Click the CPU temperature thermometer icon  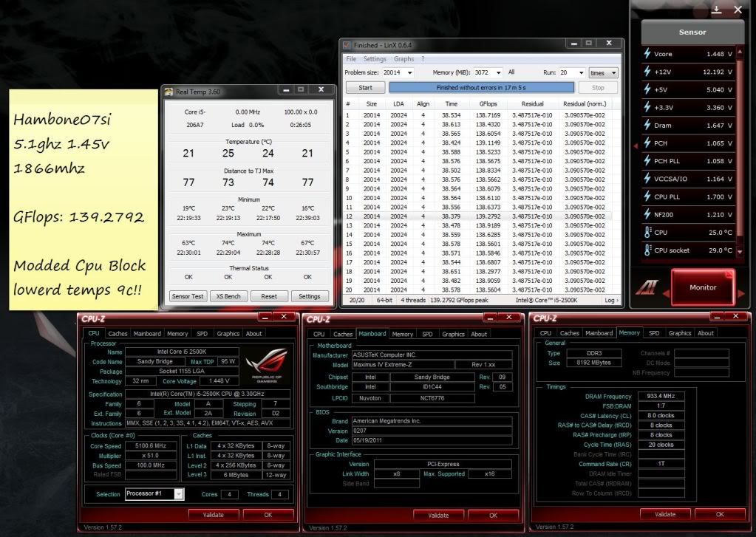647,232
